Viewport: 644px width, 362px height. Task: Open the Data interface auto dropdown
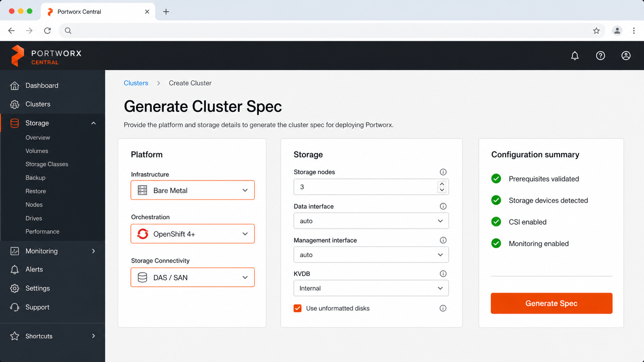pyautogui.click(x=371, y=221)
